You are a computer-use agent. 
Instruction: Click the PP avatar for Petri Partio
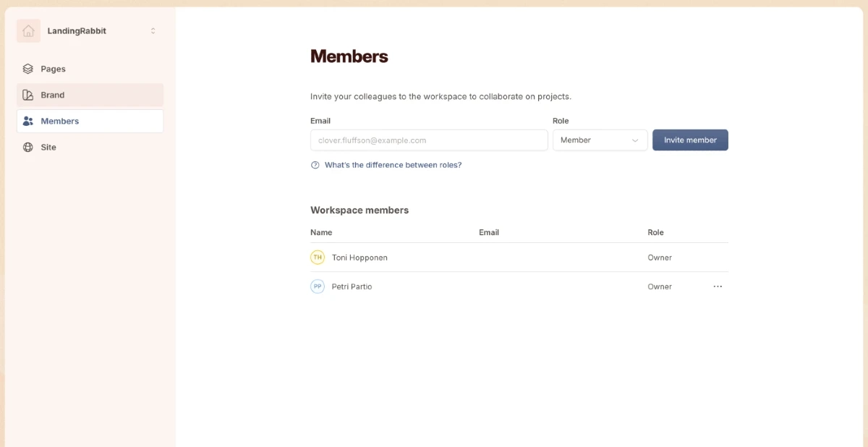click(318, 286)
